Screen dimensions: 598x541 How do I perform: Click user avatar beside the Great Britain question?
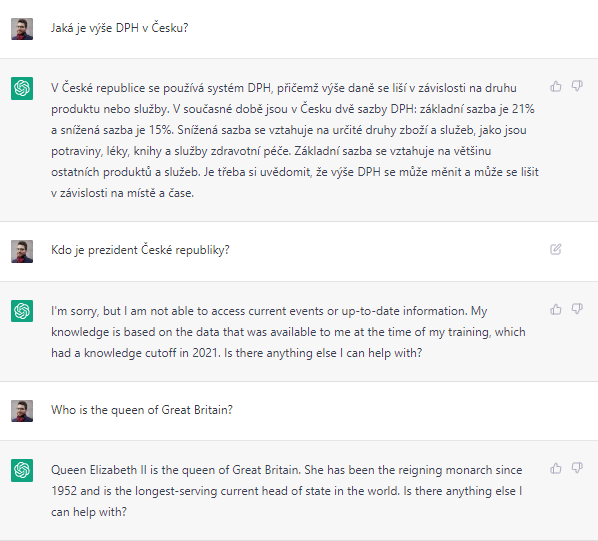click(x=22, y=411)
